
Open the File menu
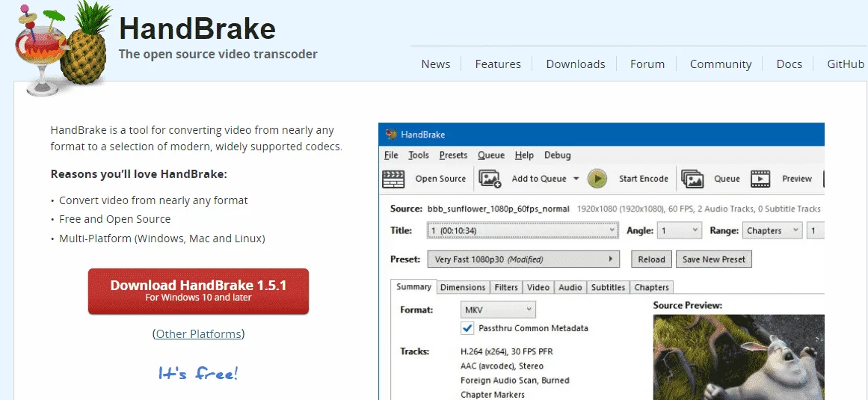click(x=391, y=155)
